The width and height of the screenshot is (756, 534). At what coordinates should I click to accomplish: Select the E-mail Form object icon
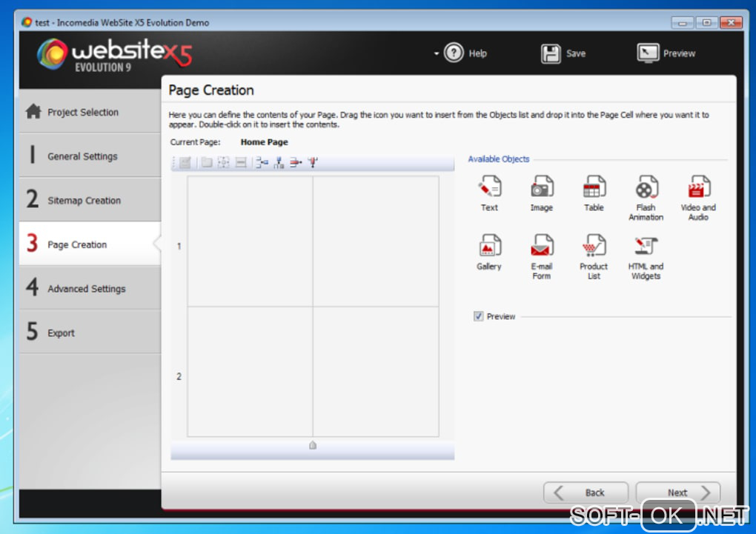[542, 245]
